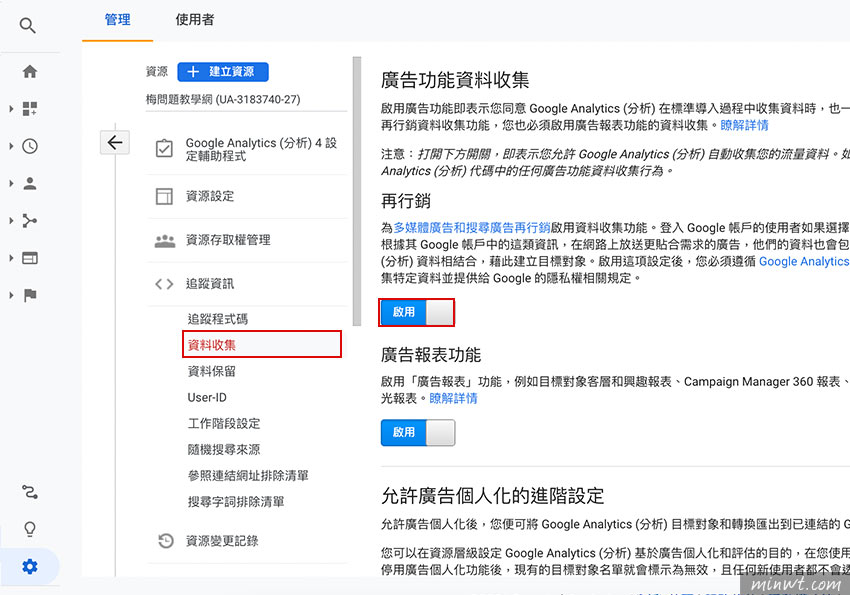Open the Realtime clock icon
This screenshot has width=850, height=595.
pos(30,146)
